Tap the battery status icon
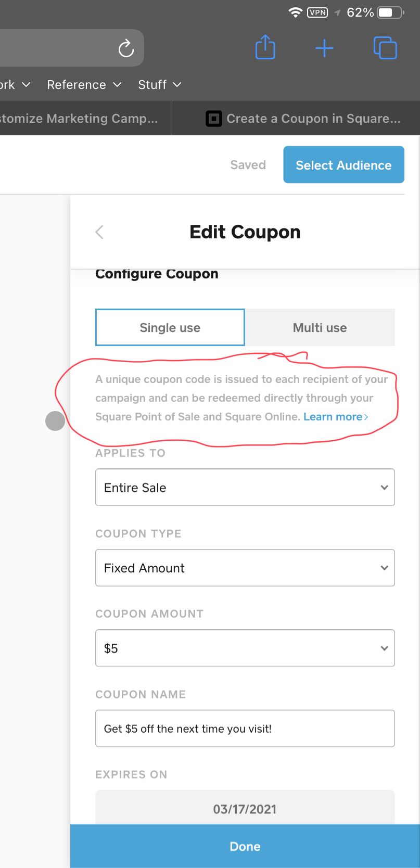The image size is (420, 868). [390, 12]
